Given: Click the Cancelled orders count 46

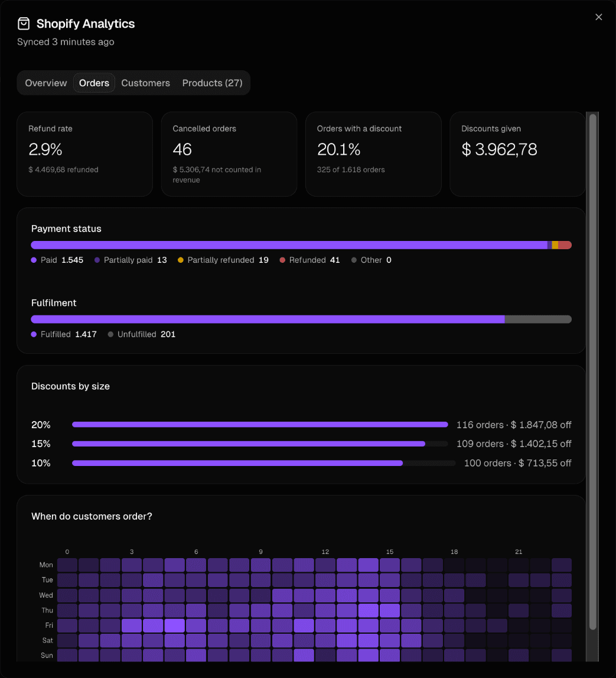Looking at the screenshot, I should pyautogui.click(x=182, y=149).
